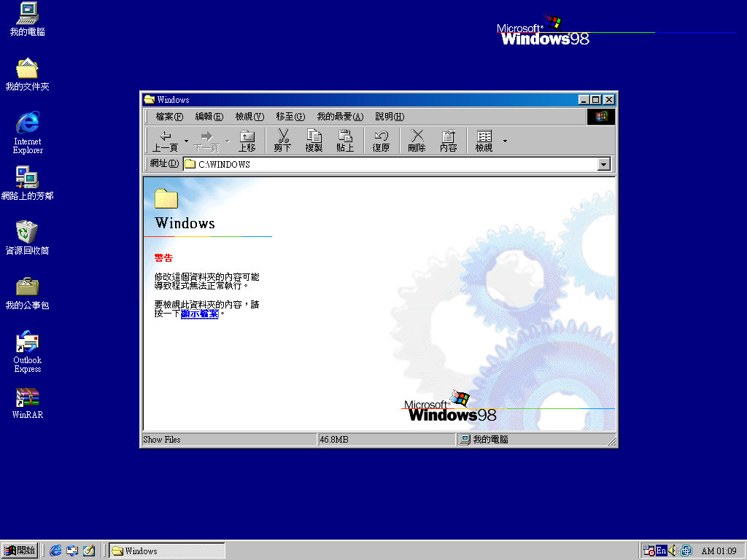Go up one level with 上移
The height and width of the screenshot is (560, 747).
point(247,141)
